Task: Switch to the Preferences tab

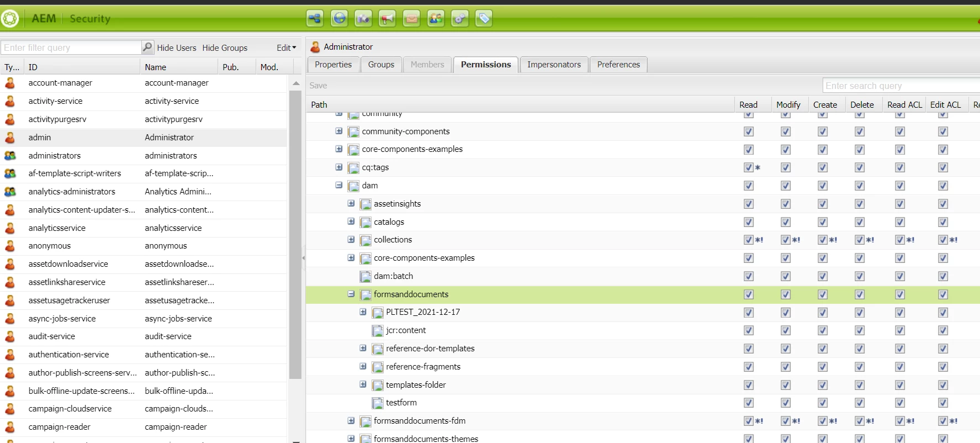Action: pyautogui.click(x=618, y=65)
